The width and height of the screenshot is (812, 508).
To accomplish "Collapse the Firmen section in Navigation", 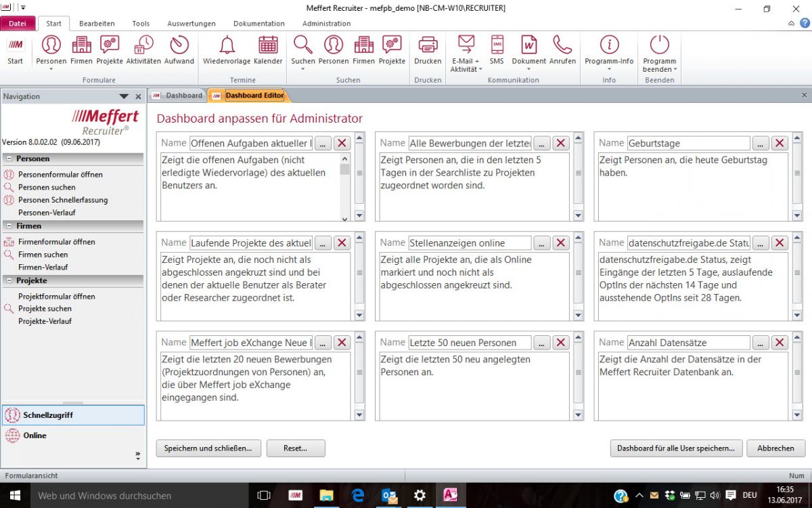I will click(10, 226).
